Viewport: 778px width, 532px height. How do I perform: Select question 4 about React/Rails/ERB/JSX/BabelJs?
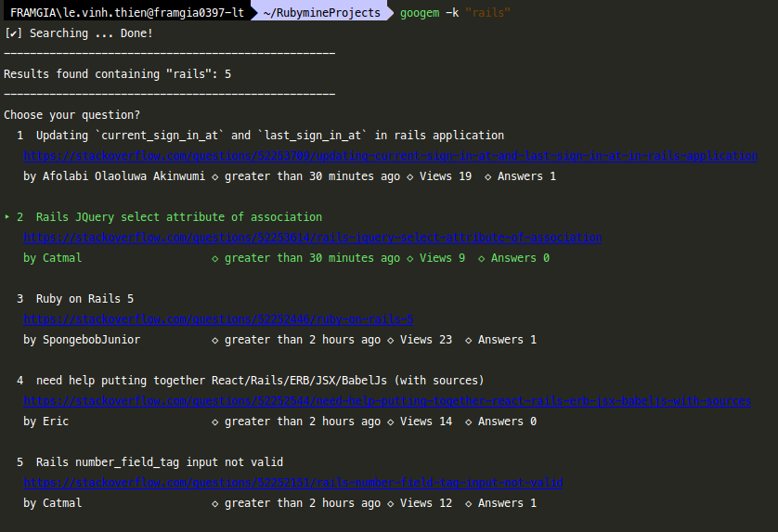(x=260, y=381)
